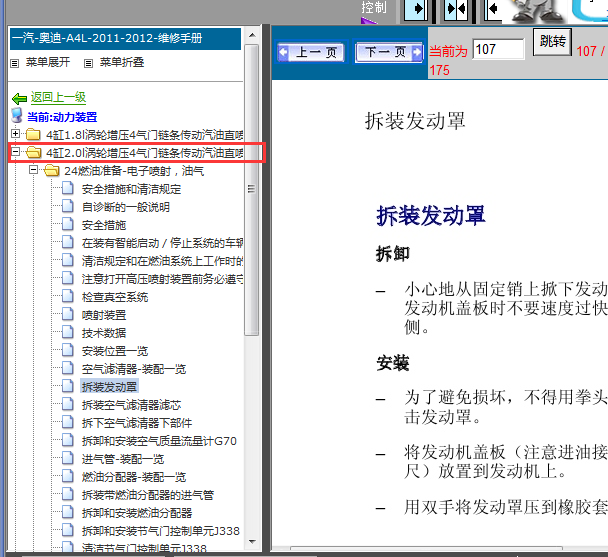Click the 当前:动力装置 computer icon
Viewport: 608px width, 557px height.
(x=17, y=115)
